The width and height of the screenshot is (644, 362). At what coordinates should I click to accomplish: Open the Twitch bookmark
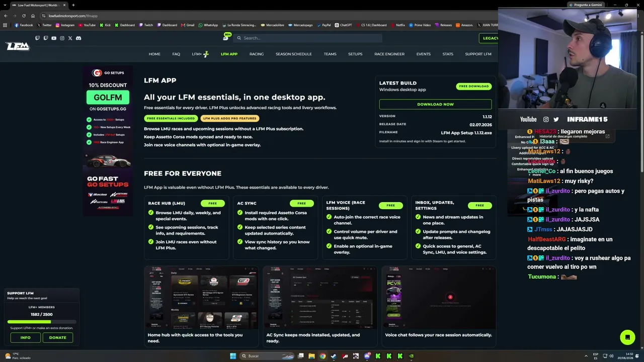click(146, 25)
